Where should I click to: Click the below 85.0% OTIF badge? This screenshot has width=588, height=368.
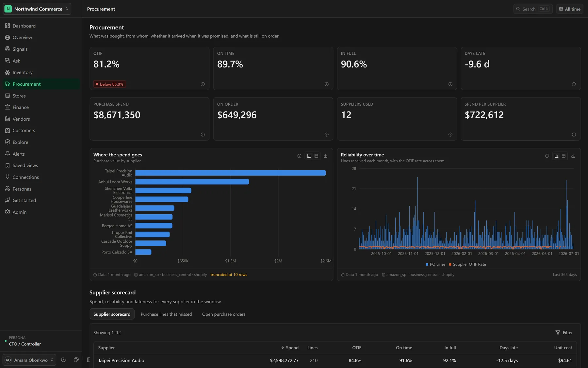click(109, 84)
